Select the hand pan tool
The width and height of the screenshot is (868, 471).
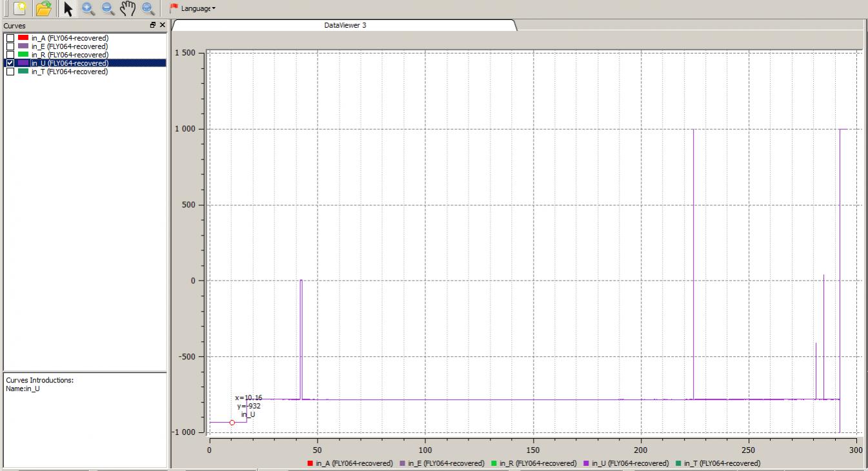(x=128, y=8)
